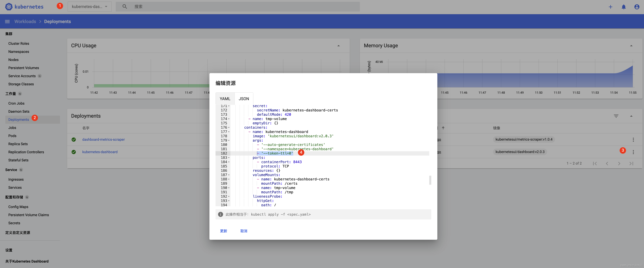Screen dimensions: 644x268
Task: Open Cron Jobs in sidebar
Action: (x=16, y=103)
